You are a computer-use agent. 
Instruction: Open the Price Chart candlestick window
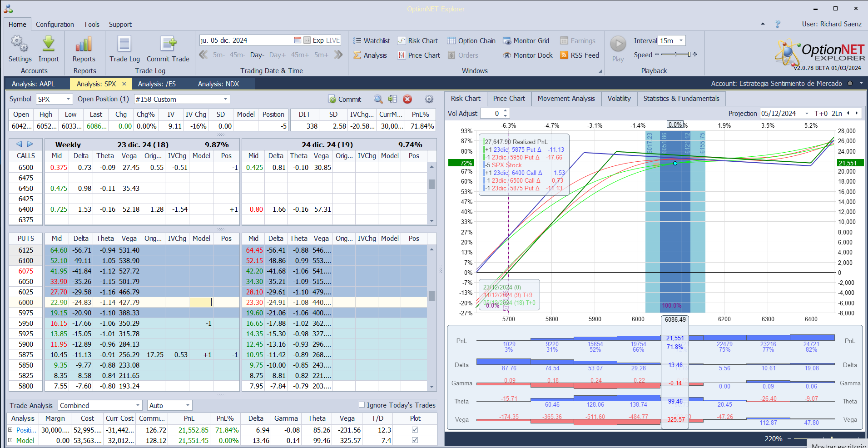pos(419,55)
